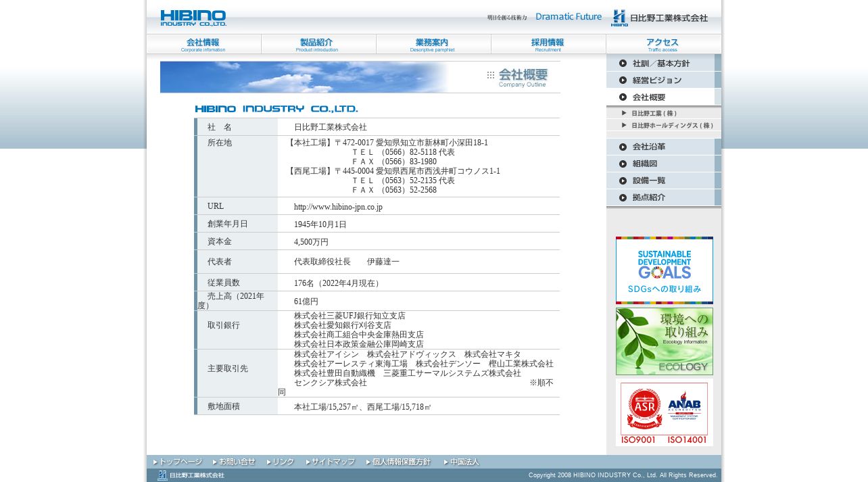Select 社訓／基本方針 in the sidebar

[664, 63]
